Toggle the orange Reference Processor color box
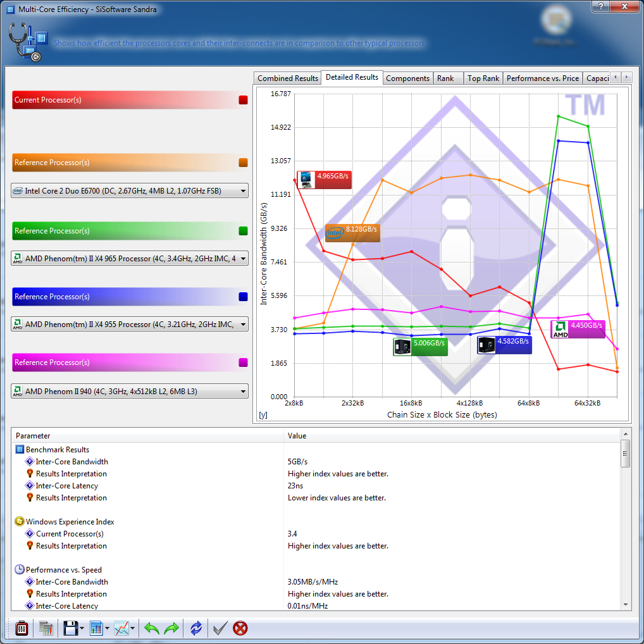644x644 pixels. 243,163
